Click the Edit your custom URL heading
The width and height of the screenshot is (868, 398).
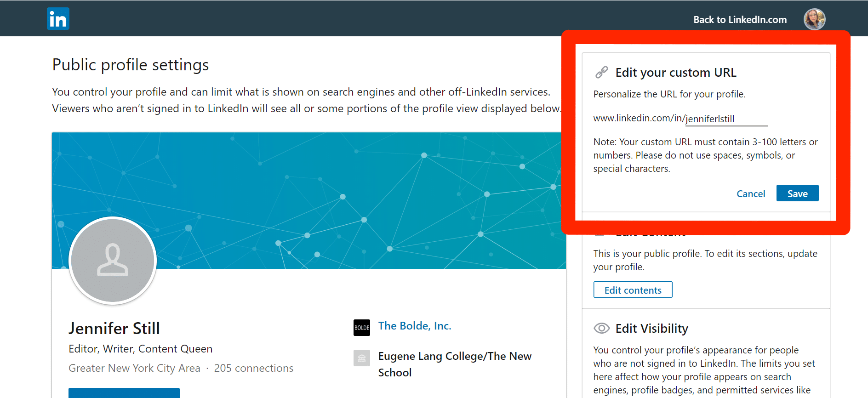coord(676,73)
